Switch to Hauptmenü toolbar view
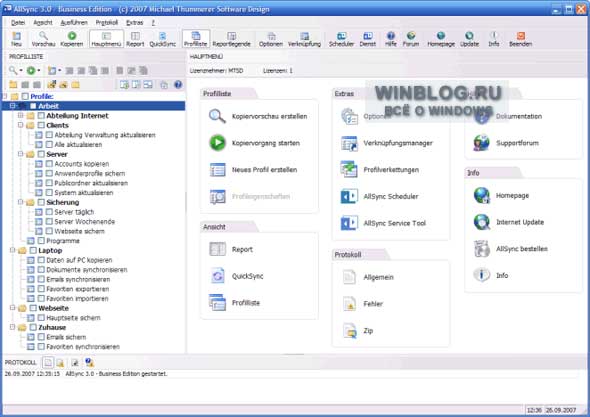The height and width of the screenshot is (417, 590). click(106, 39)
